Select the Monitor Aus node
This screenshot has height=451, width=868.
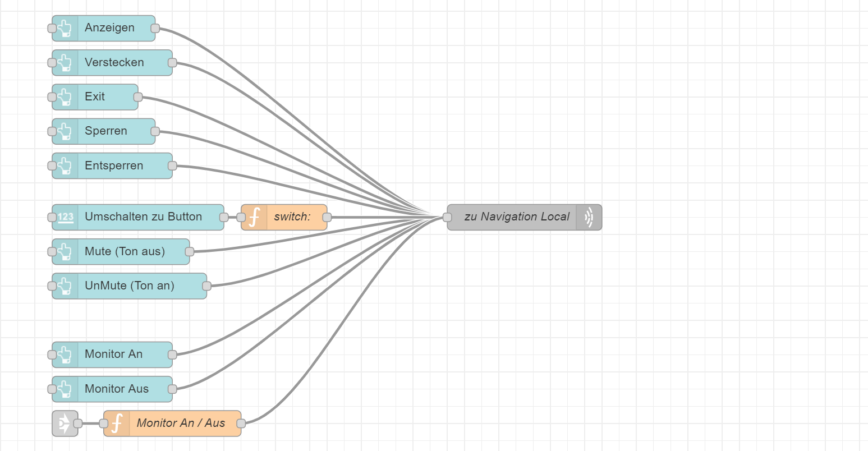pyautogui.click(x=116, y=389)
